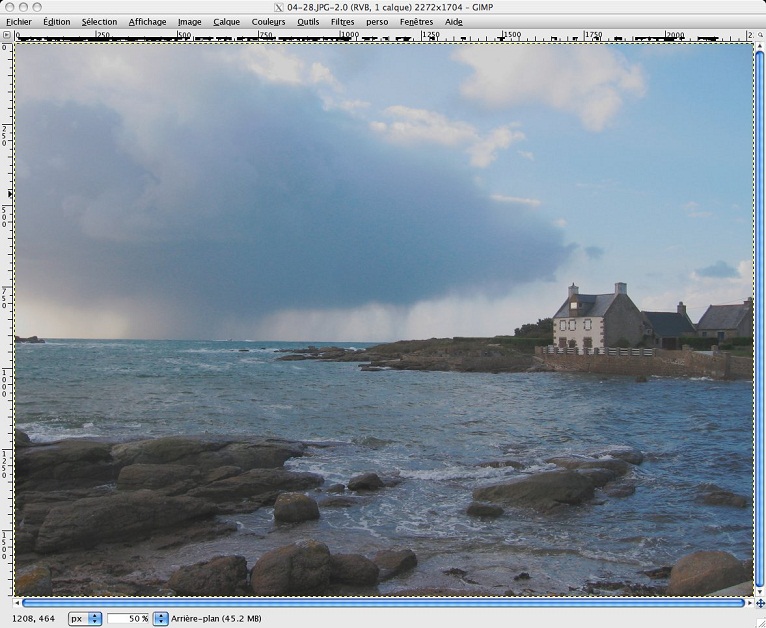Open the Couleurs menu

click(x=268, y=21)
